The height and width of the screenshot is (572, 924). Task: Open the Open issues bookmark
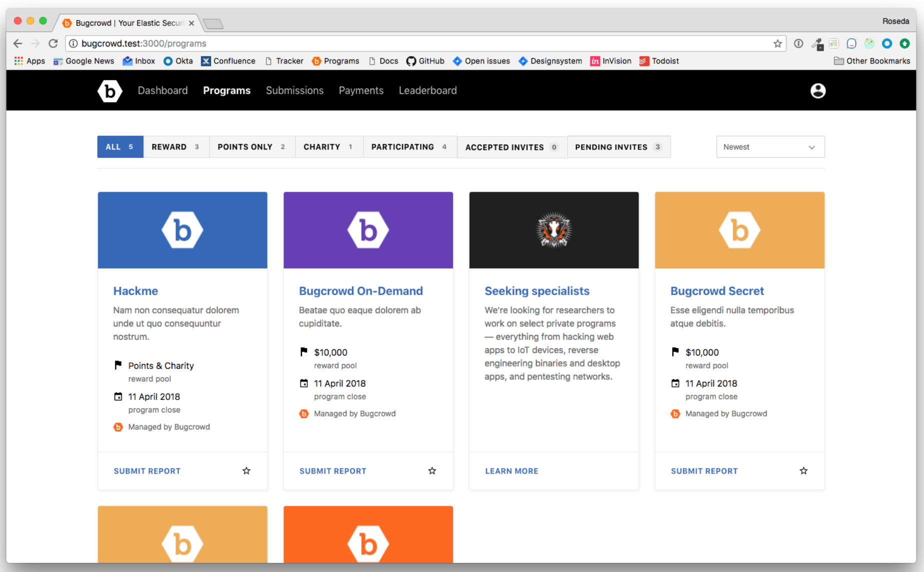point(481,61)
